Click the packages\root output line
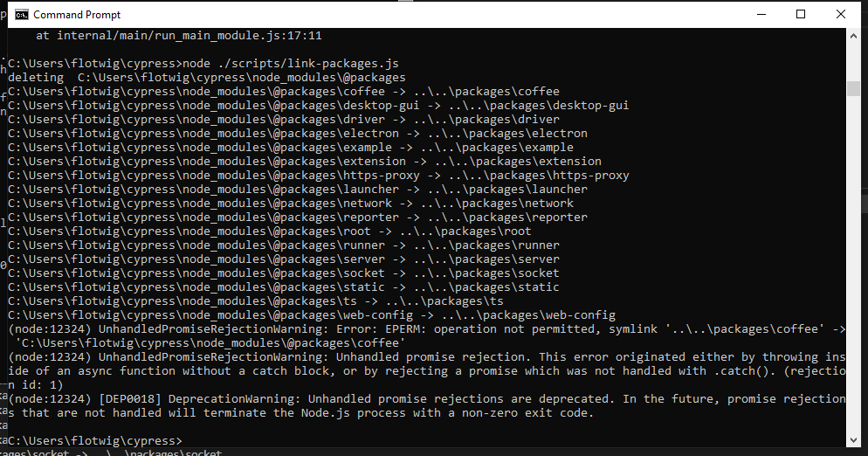868x456 pixels. (x=270, y=231)
